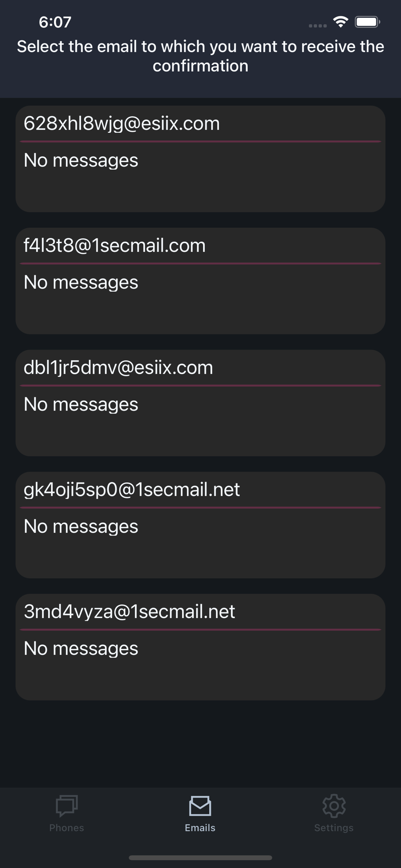Open the Settings gear icon
401x868 pixels.
click(334, 806)
